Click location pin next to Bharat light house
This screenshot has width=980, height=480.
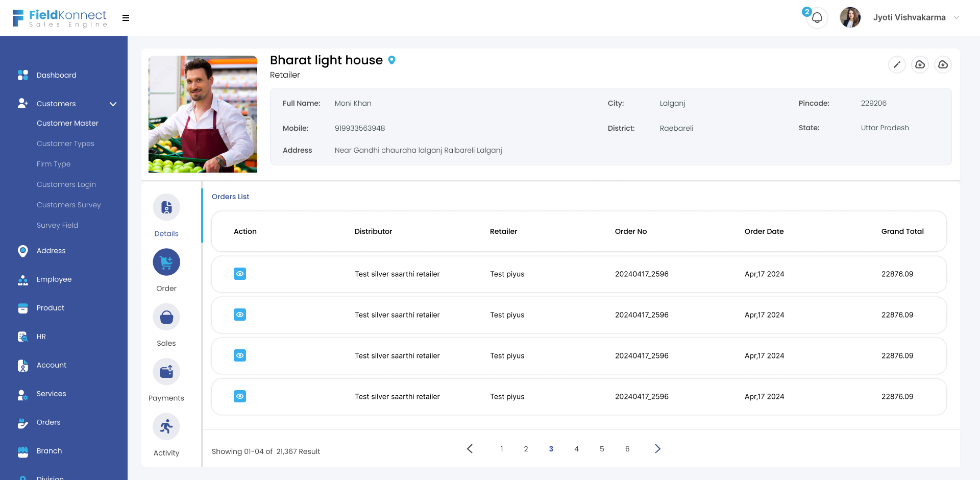tap(391, 60)
